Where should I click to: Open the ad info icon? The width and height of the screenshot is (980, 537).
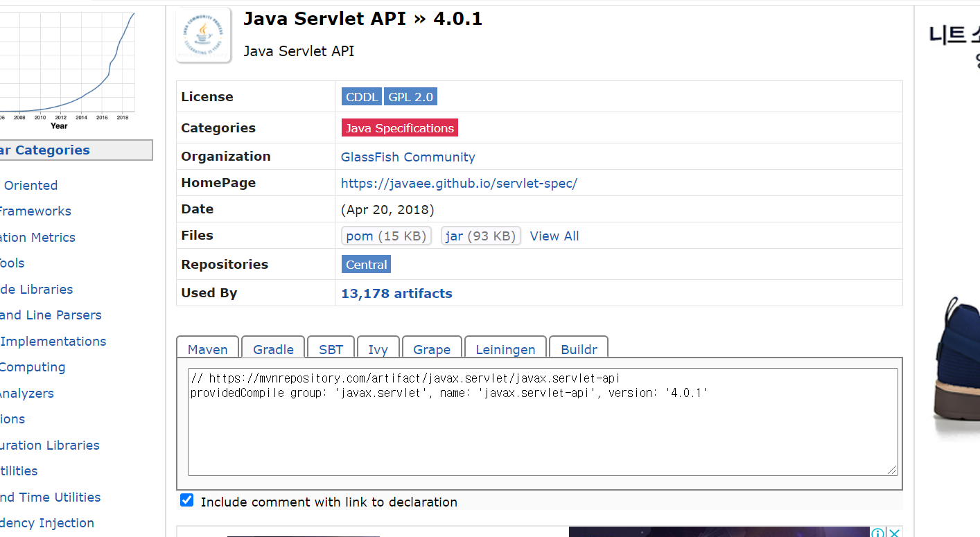tap(878, 532)
